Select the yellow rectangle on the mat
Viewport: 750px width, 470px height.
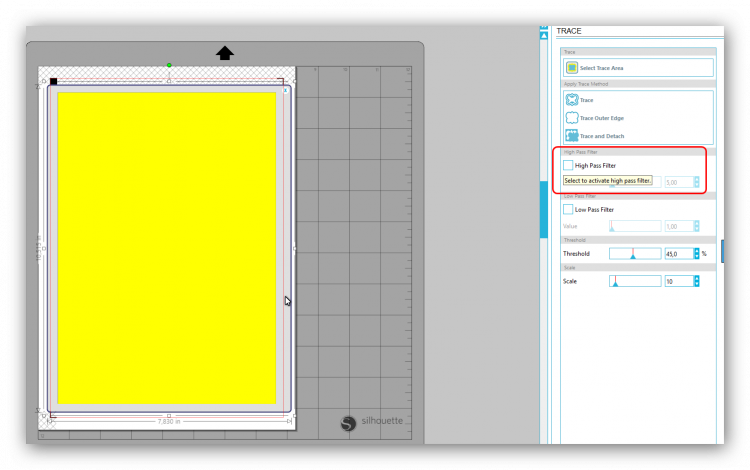click(x=166, y=248)
